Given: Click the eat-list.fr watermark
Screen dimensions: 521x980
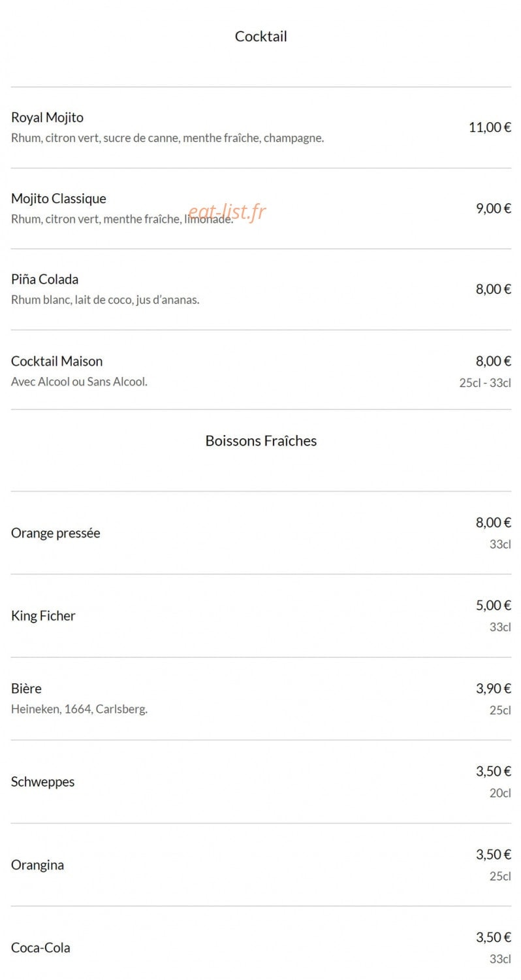Looking at the screenshot, I should coord(227,211).
